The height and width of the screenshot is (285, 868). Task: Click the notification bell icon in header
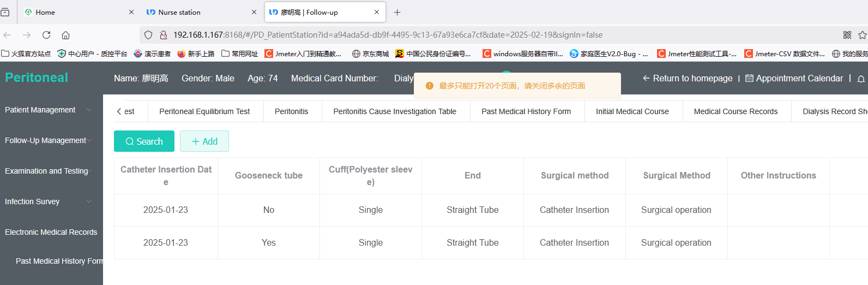861,79
